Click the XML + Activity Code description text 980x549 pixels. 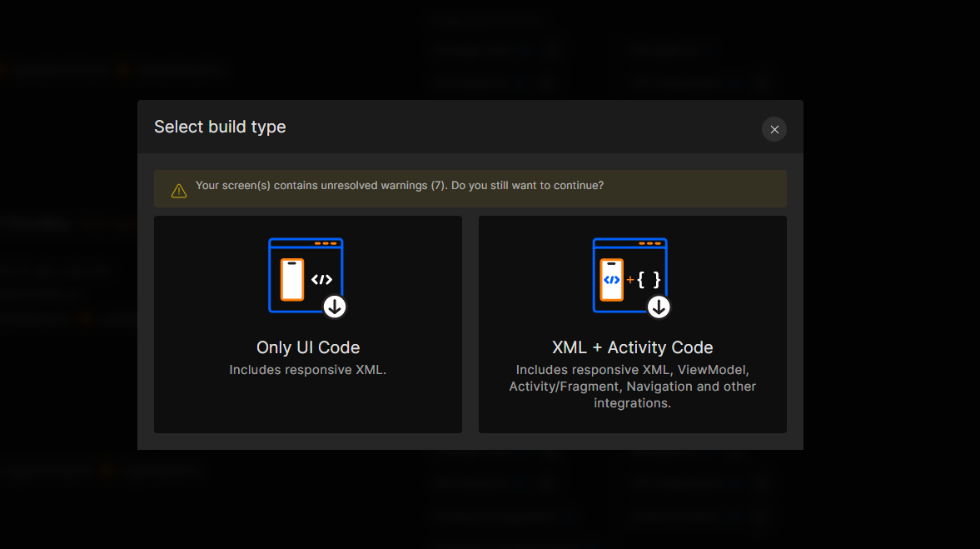(x=632, y=386)
